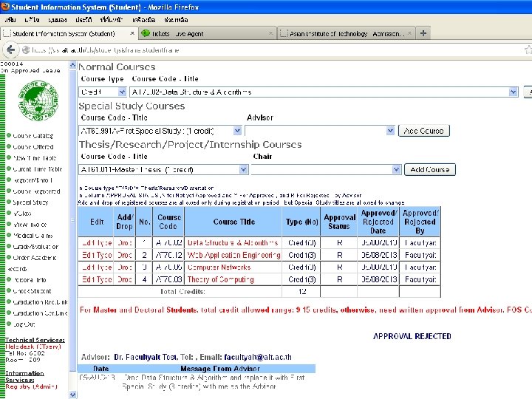Click the AIT institute logo

tap(38, 100)
